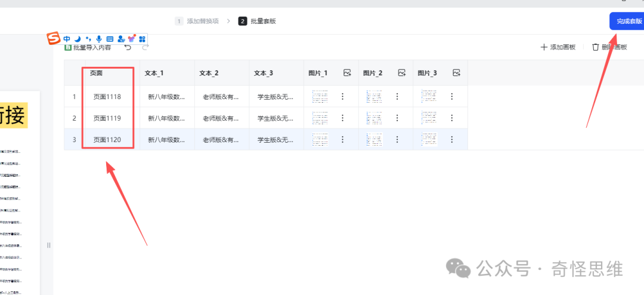Select the 图片_3 thumbnail in row 3

click(x=429, y=139)
